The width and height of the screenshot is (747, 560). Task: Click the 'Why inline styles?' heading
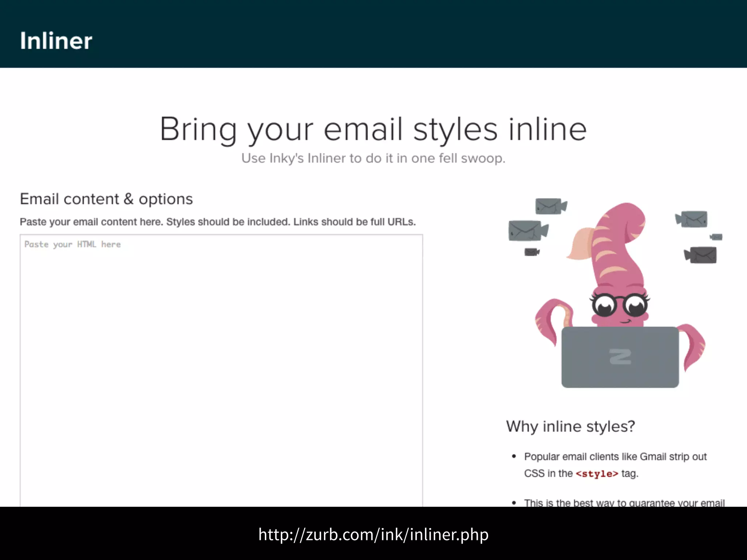point(570,426)
